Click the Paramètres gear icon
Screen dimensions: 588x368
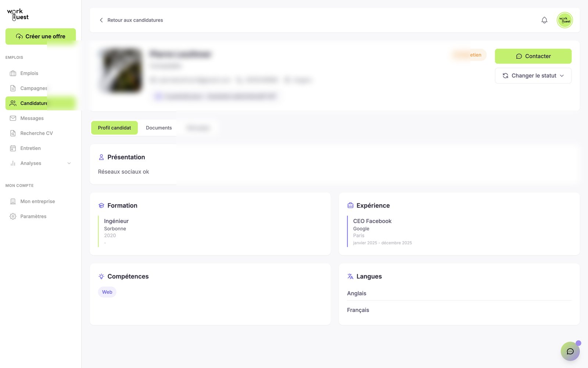(13, 216)
